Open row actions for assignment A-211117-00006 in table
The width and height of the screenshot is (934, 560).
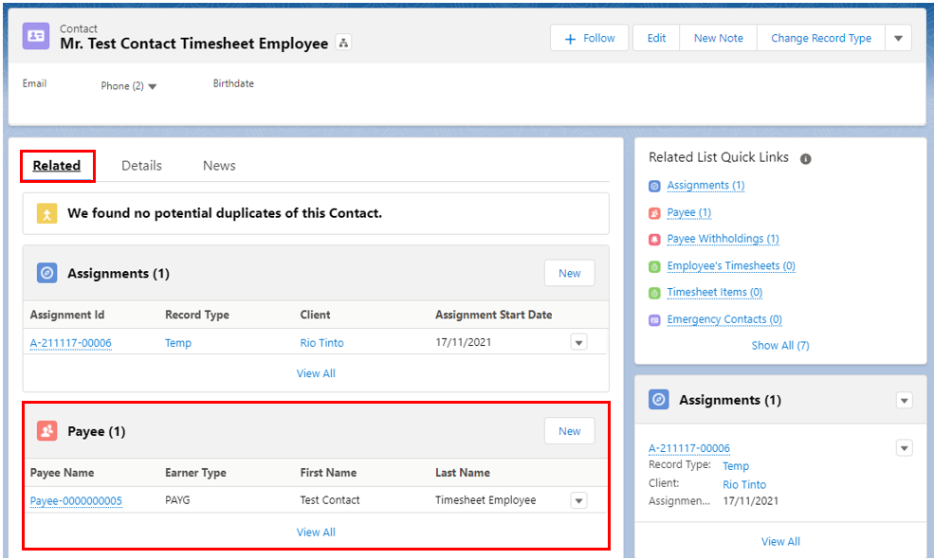[578, 342]
